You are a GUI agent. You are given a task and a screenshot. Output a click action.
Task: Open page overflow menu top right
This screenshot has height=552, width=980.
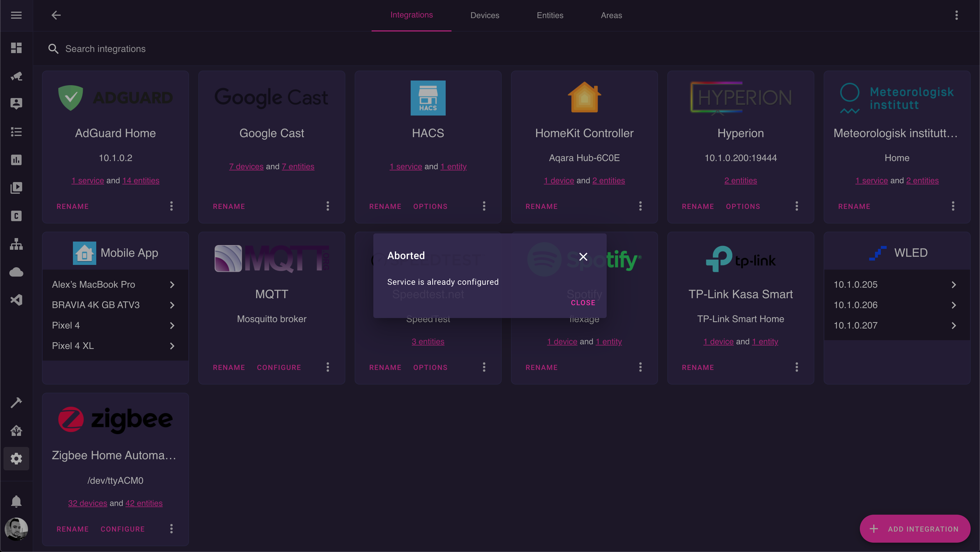click(x=956, y=15)
